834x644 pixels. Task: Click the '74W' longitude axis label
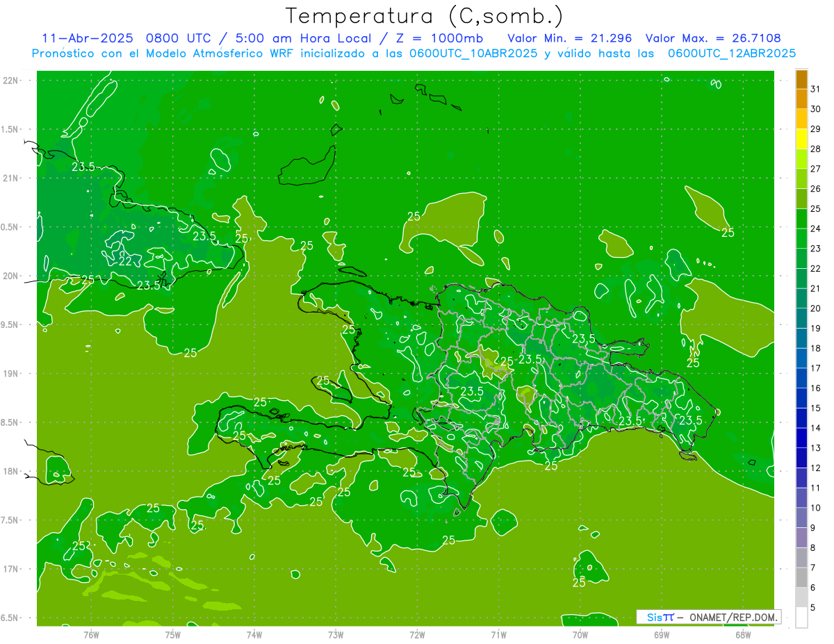[254, 634]
